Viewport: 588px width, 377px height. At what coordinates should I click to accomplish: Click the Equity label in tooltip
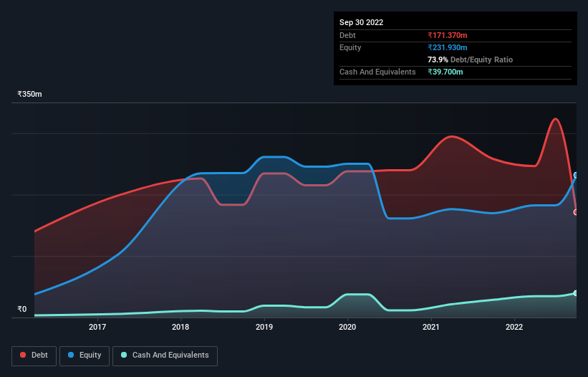(x=350, y=47)
